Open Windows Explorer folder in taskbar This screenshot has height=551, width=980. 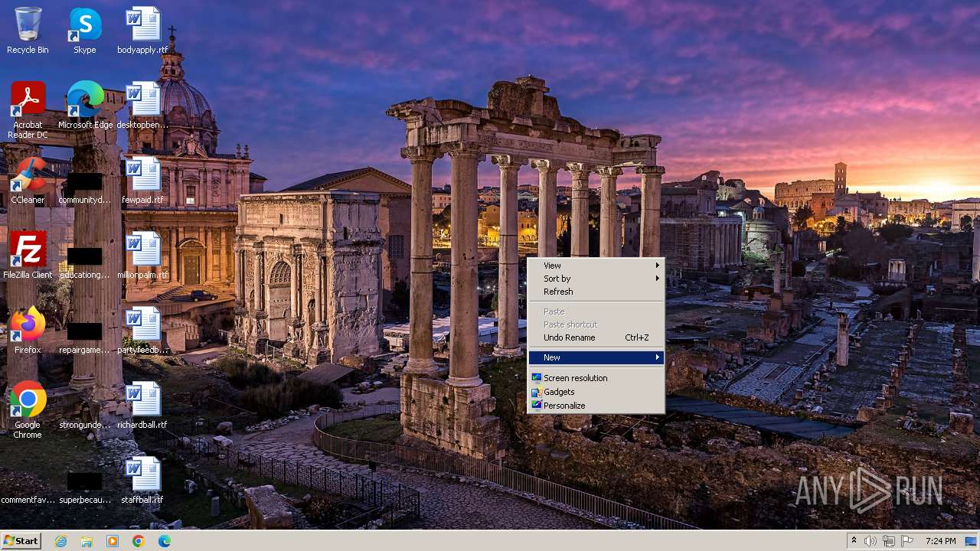[x=87, y=541]
